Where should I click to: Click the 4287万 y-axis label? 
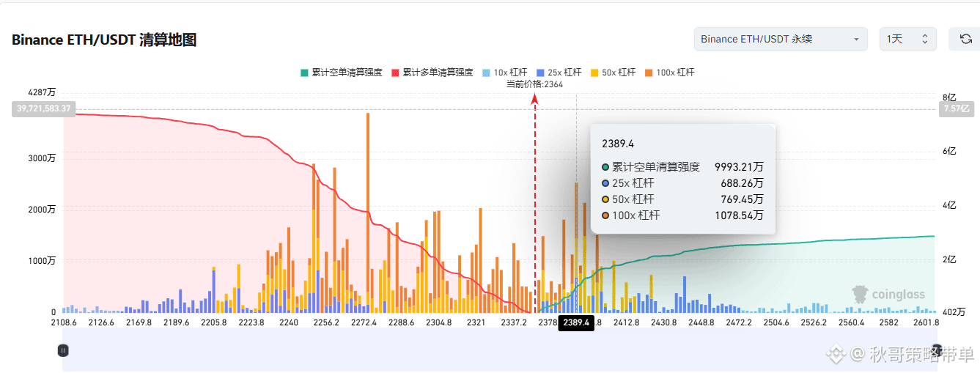[x=41, y=92]
